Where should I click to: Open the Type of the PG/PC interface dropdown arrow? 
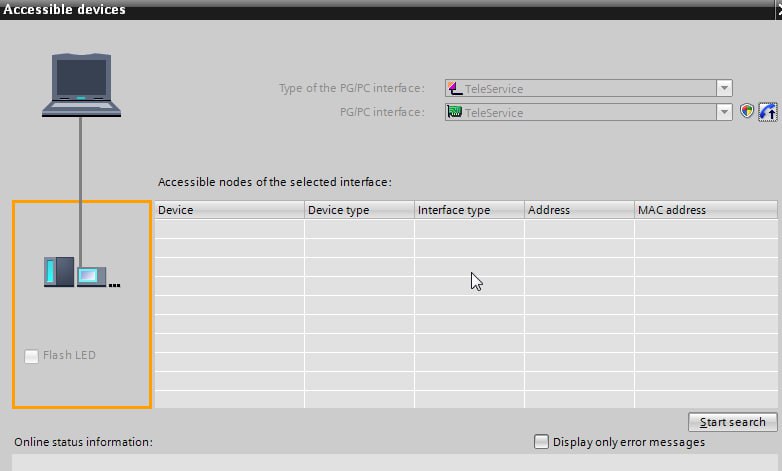click(x=724, y=88)
